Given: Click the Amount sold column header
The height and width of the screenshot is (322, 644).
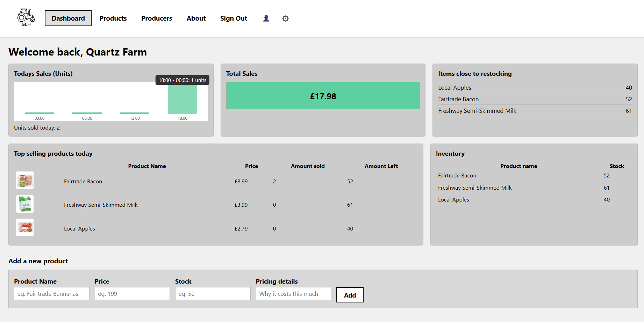Looking at the screenshot, I should tap(308, 166).
